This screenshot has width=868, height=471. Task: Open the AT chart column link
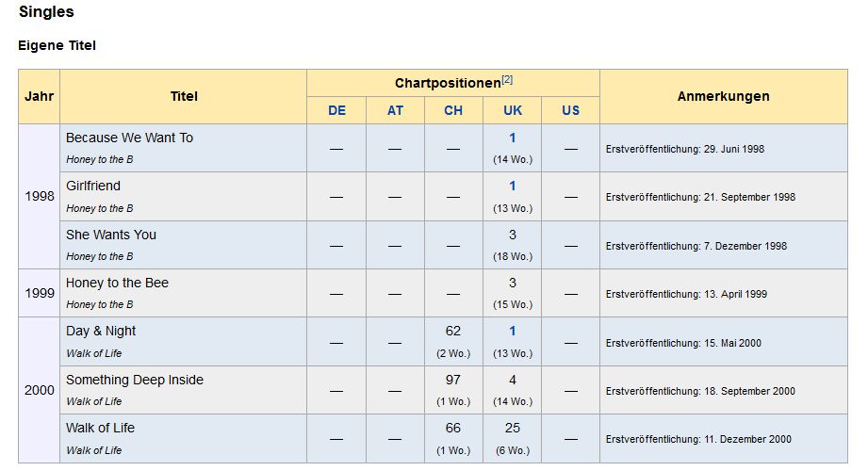click(x=395, y=110)
